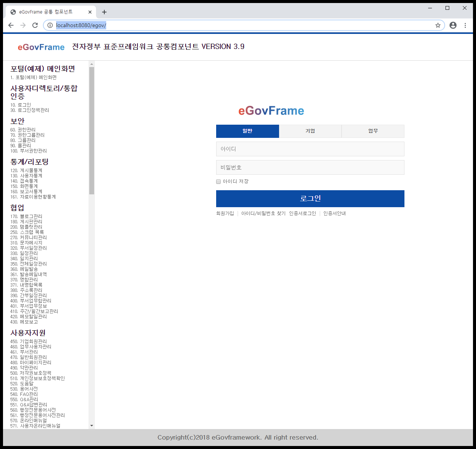Open a new browser tab

(104, 12)
